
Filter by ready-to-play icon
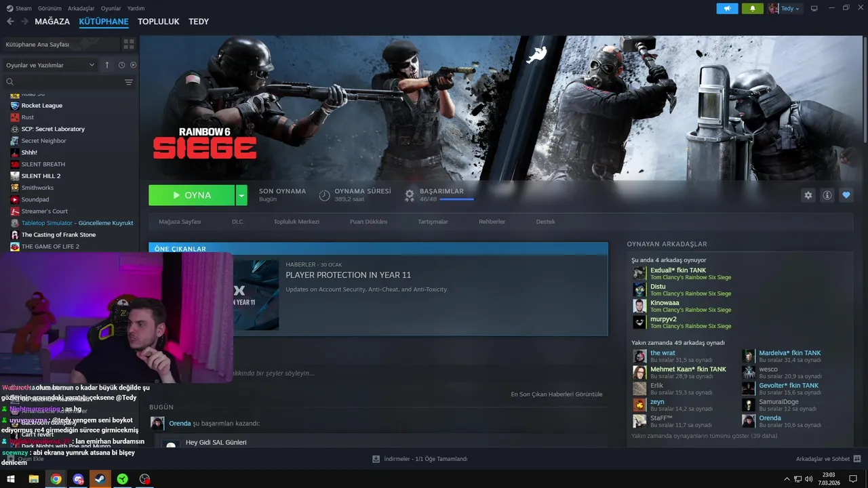click(x=133, y=65)
